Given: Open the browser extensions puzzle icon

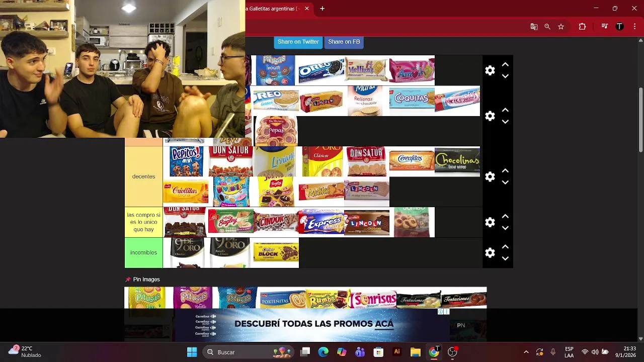Looking at the screenshot, I should coord(582,27).
